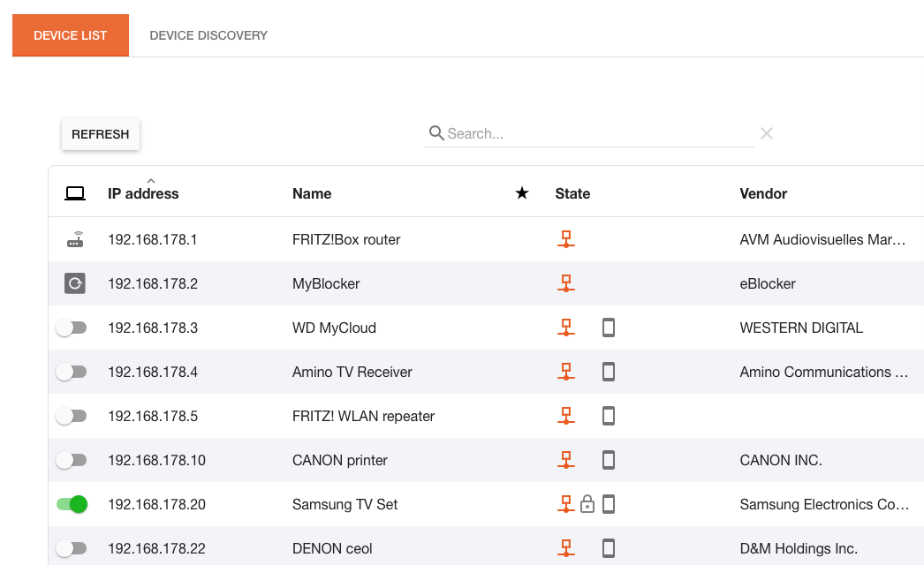Select IP address 192.168.178.22
The height and width of the screenshot is (565, 924).
156,549
